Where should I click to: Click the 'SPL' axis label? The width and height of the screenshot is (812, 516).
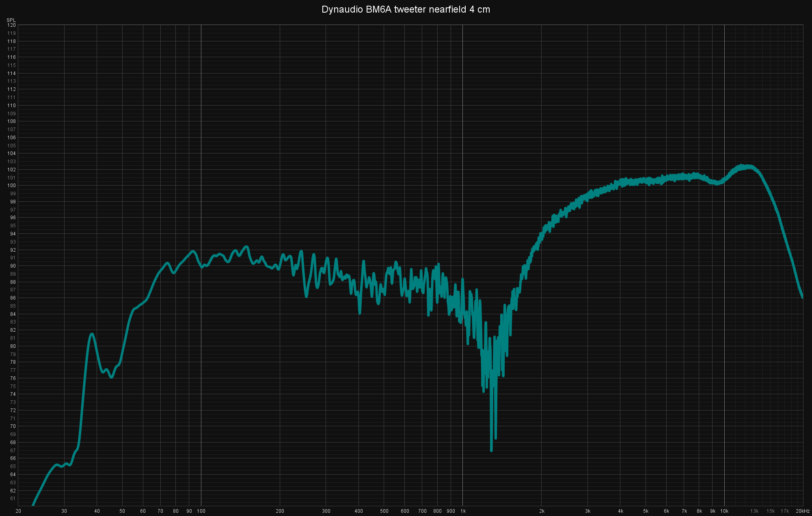(11, 20)
